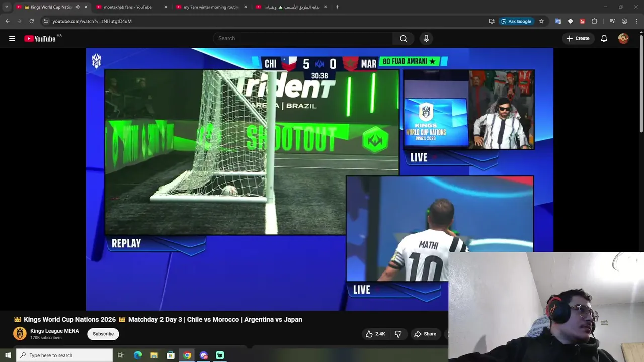The width and height of the screenshot is (644, 362).
Task: Bookmark this page with star icon
Action: pos(541,21)
